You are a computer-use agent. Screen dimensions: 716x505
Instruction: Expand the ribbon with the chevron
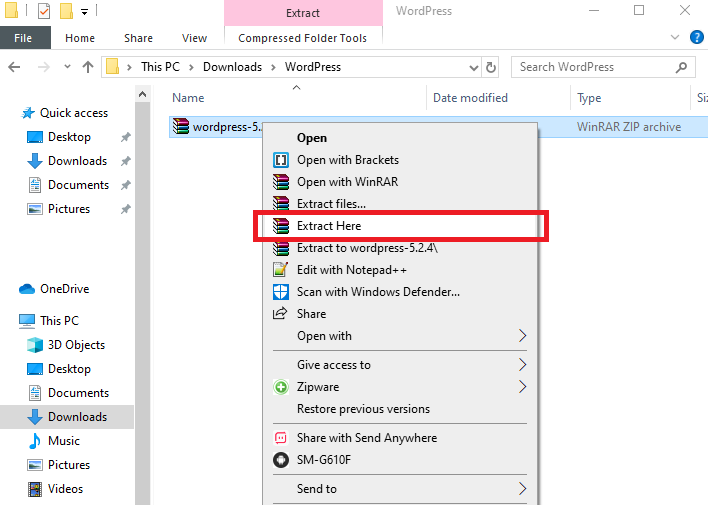click(675, 37)
